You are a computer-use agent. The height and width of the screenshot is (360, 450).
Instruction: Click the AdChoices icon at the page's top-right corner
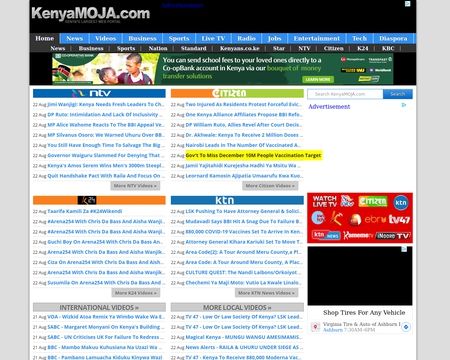click(407, 4)
